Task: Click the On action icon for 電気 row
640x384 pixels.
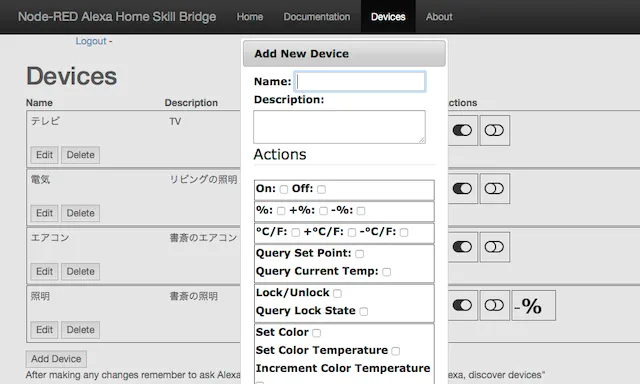Action: (x=462, y=189)
